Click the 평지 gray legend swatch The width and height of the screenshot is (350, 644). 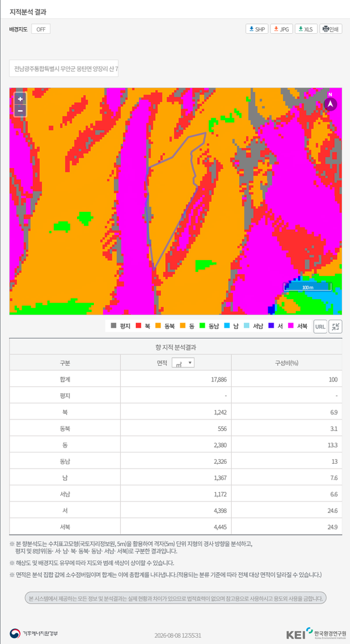point(113,326)
